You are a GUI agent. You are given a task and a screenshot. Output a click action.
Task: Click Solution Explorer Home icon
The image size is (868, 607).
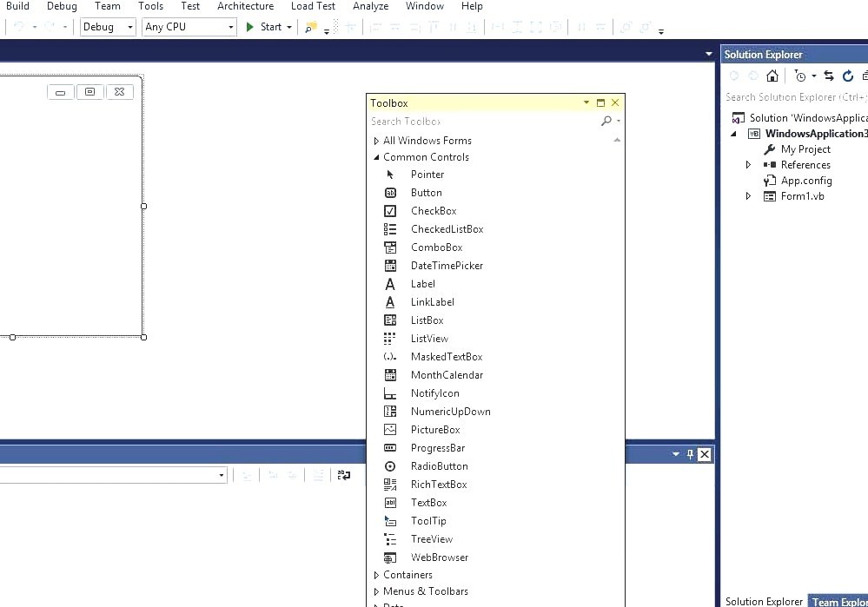click(772, 76)
